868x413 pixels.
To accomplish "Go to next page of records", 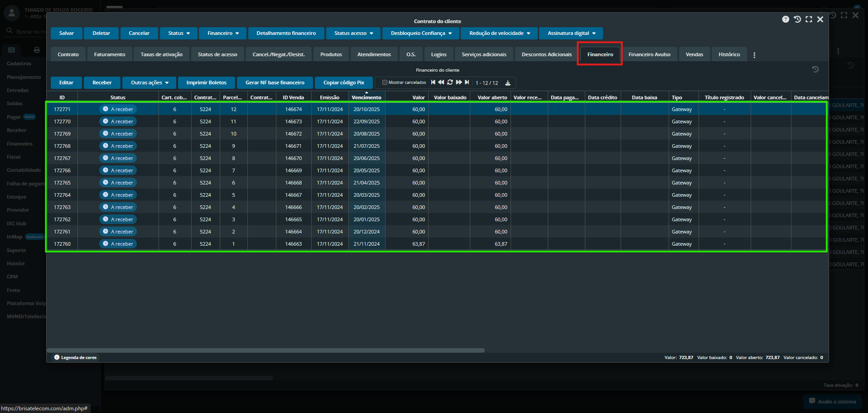I will (459, 83).
